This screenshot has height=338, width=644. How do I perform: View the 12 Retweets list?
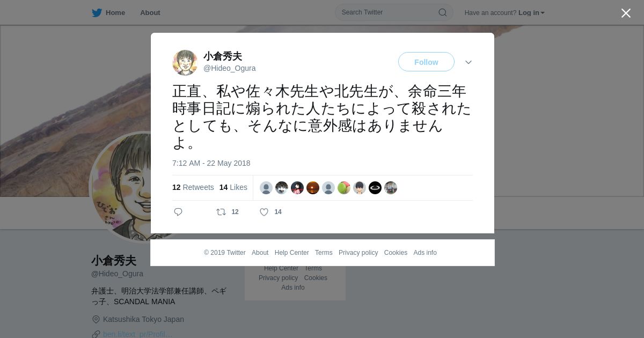coord(193,187)
